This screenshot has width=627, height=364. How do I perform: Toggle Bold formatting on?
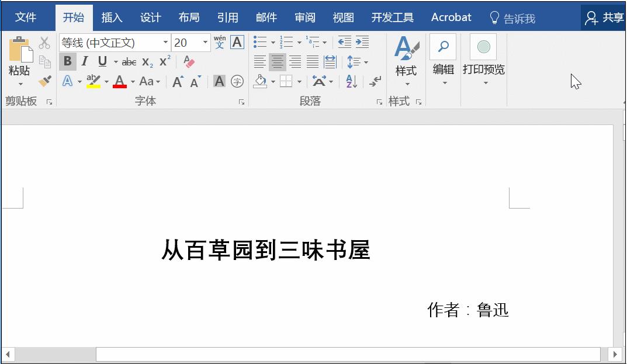(x=68, y=61)
